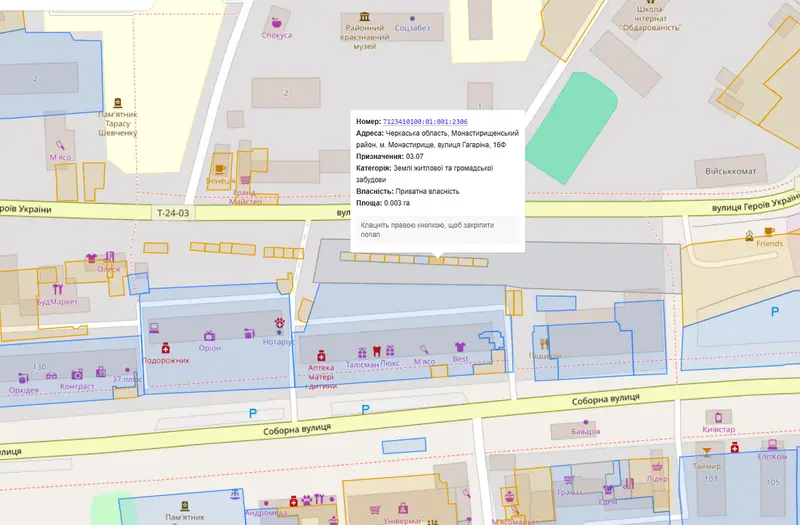Image resolution: width=800 pixels, height=525 pixels.
Task: Select the БудМаркет tools icon
Action: pos(58,289)
